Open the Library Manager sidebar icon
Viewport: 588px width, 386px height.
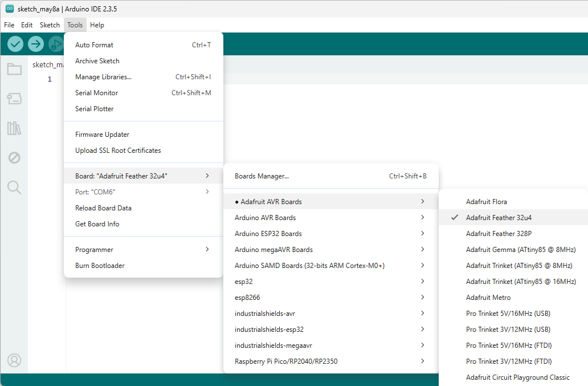14,128
